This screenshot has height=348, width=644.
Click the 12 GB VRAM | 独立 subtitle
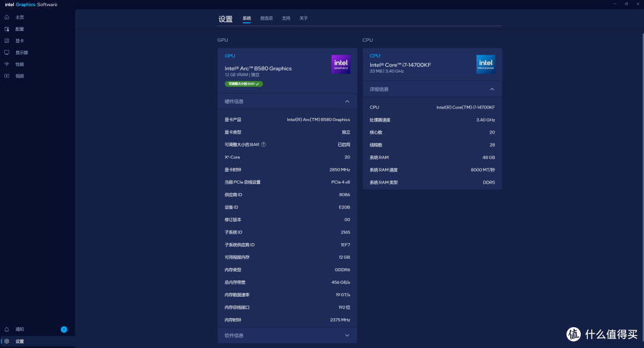click(x=242, y=74)
